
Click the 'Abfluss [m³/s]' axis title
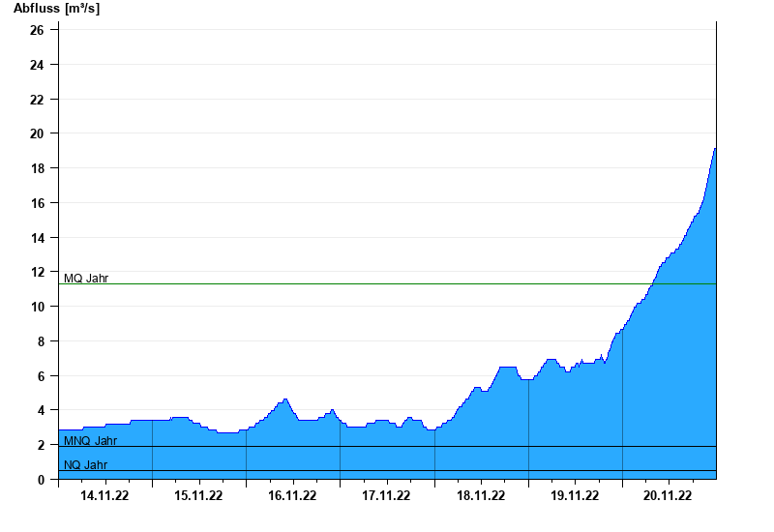(x=56, y=9)
